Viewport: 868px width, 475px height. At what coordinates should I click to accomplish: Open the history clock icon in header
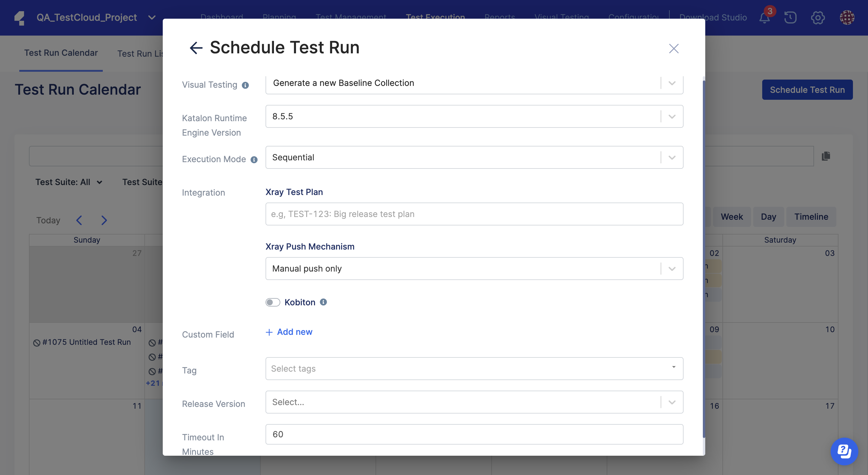(x=790, y=17)
